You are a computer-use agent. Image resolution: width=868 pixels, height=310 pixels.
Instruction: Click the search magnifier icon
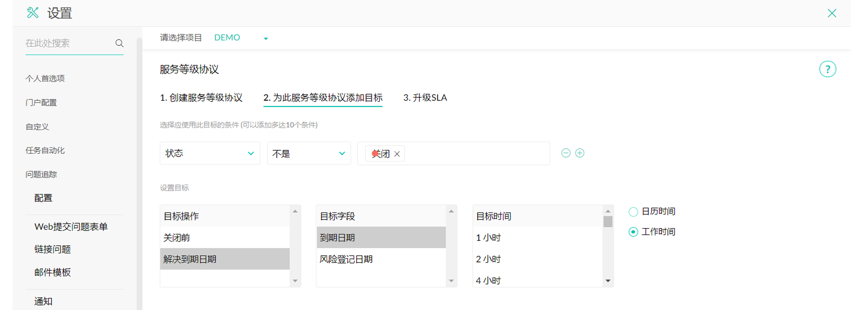click(x=119, y=43)
